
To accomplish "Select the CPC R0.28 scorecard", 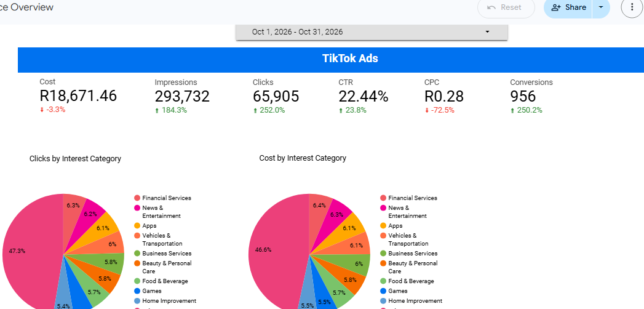I will [x=443, y=96].
